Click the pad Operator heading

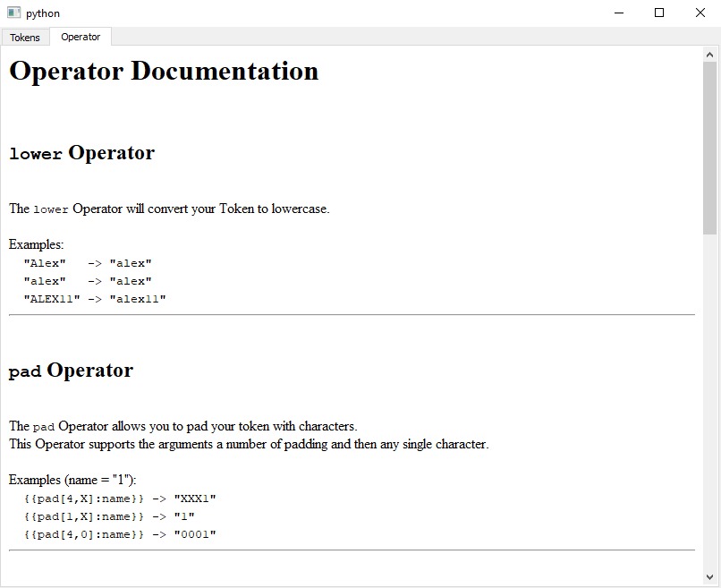[x=72, y=371]
